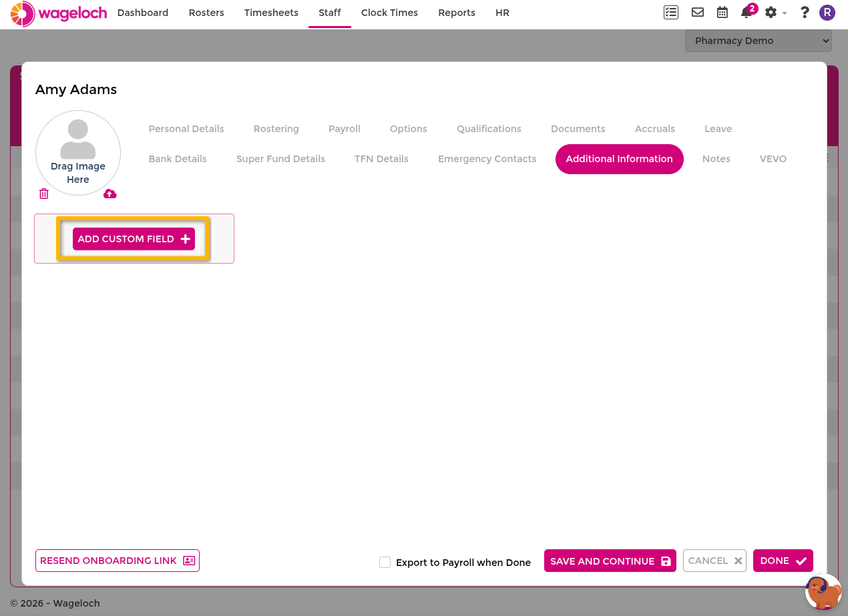This screenshot has width=848, height=616.
Task: Click the Drag Image Here photo area
Action: 78,153
